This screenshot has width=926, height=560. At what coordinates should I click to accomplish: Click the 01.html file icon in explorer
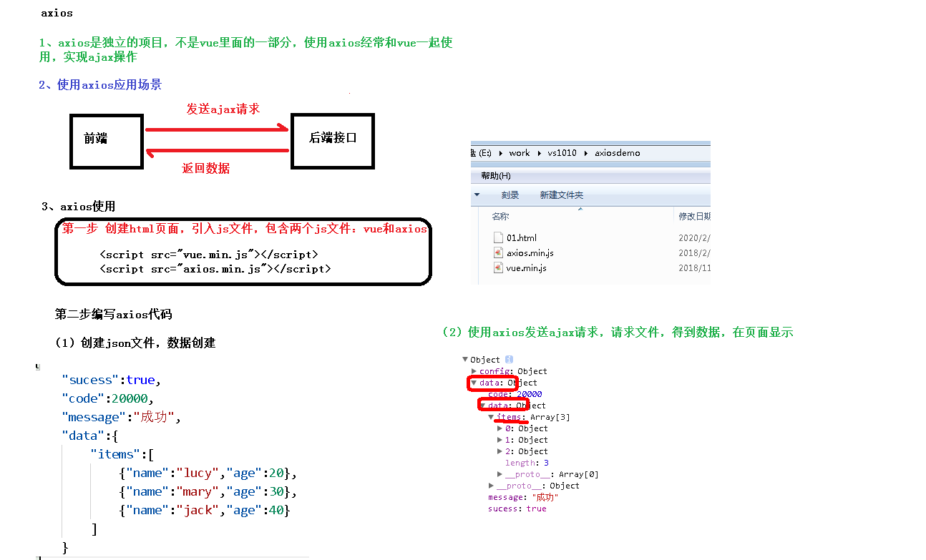[x=499, y=237]
